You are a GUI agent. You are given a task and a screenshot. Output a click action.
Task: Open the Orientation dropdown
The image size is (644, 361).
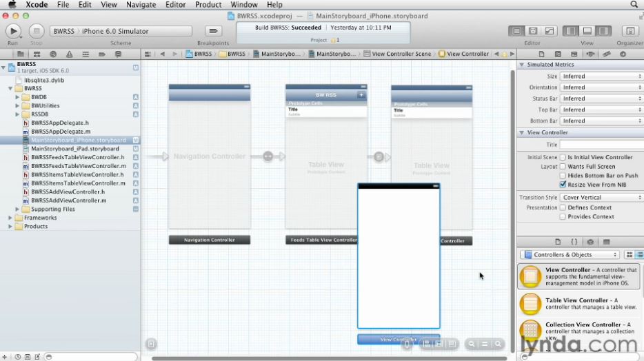point(602,87)
